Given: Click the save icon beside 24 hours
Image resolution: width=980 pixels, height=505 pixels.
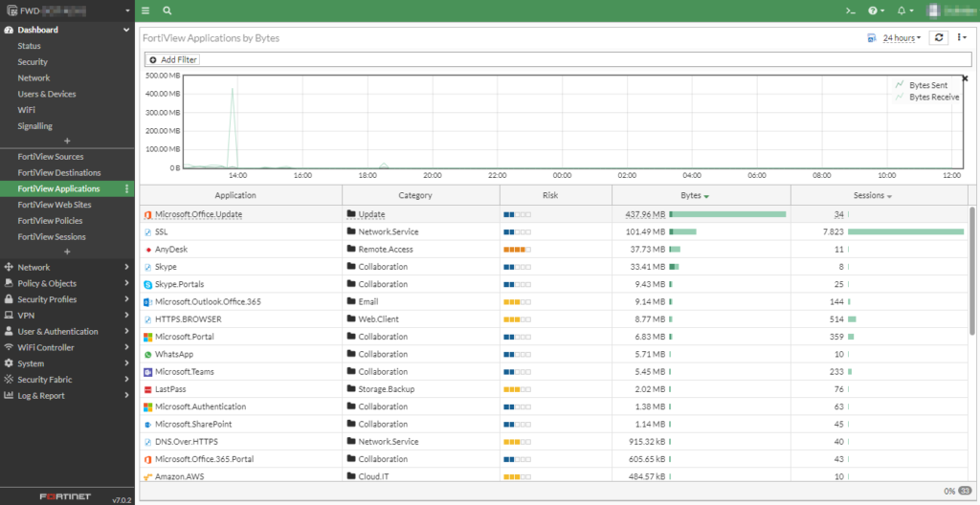Looking at the screenshot, I should (x=872, y=38).
